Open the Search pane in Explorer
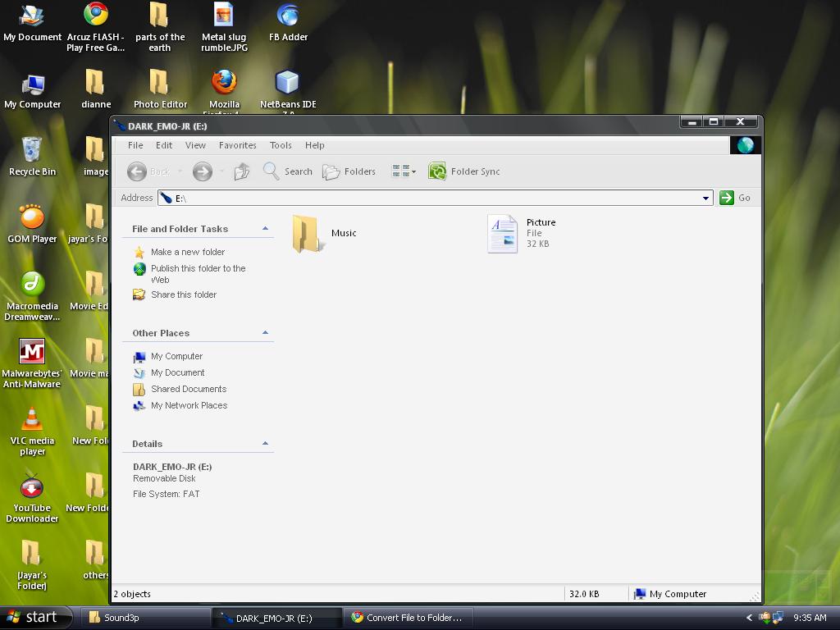 [x=288, y=171]
